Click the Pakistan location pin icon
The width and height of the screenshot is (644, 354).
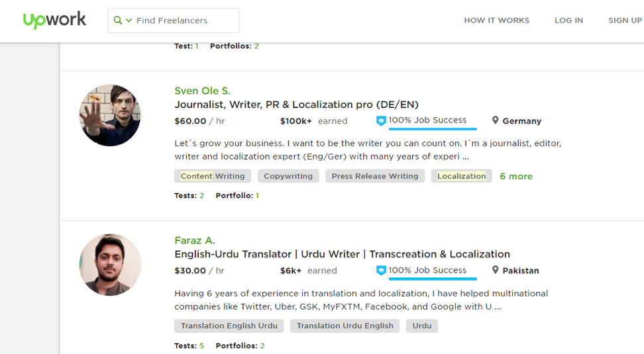coord(496,270)
